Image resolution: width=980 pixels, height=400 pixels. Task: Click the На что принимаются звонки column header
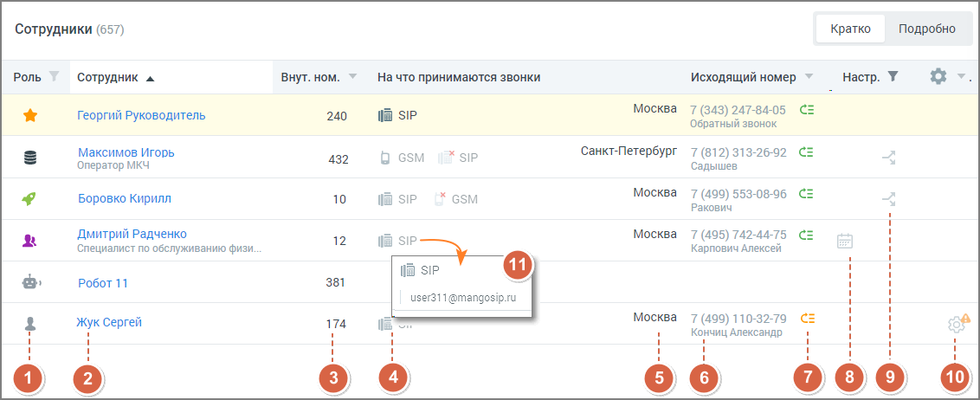click(x=459, y=78)
